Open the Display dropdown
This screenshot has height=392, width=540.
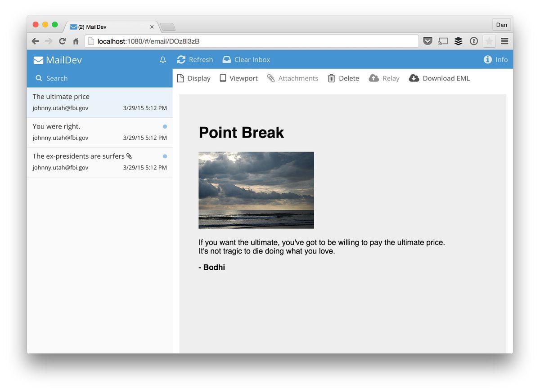[193, 78]
